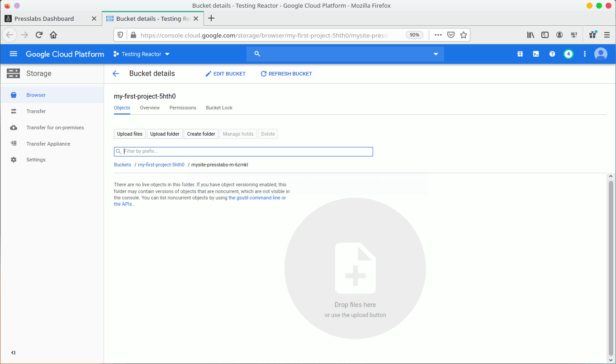Click the Manage holds button
Image resolution: width=616 pixels, height=364 pixels.
click(x=238, y=134)
